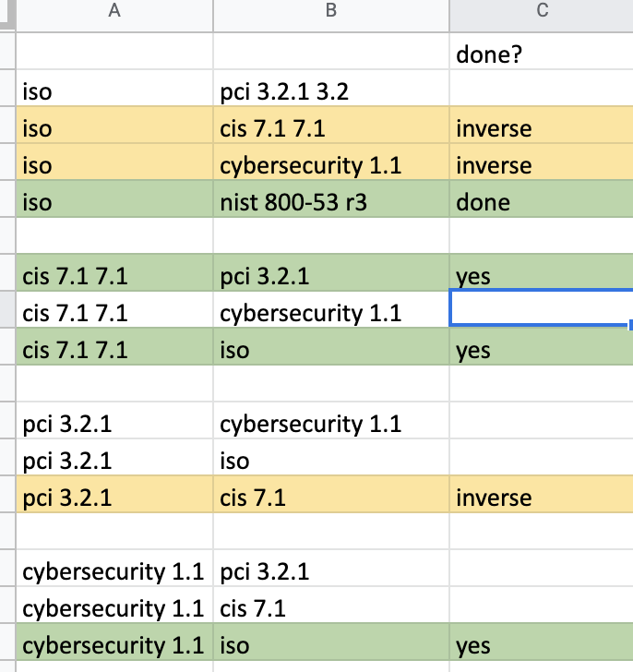
Task: Select the bottom green 'yes' cell
Action: pyautogui.click(x=542, y=642)
